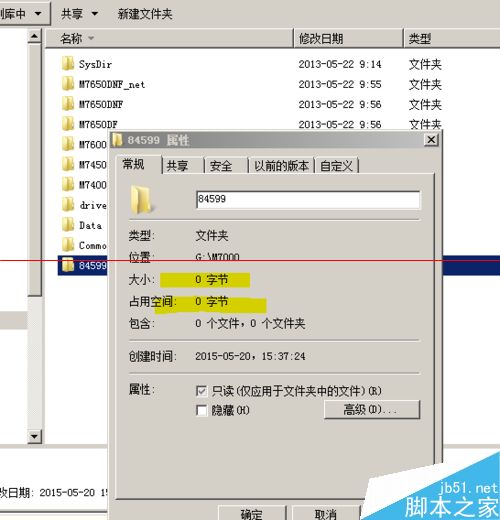Viewport: 500px width, 520px height.
Task: Click the large folder icon in properties
Action: tap(141, 200)
